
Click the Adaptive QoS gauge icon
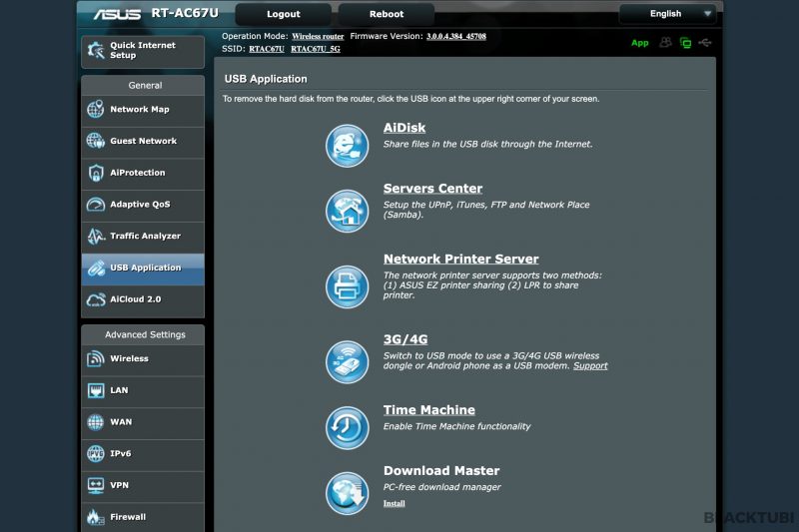pyautogui.click(x=95, y=205)
